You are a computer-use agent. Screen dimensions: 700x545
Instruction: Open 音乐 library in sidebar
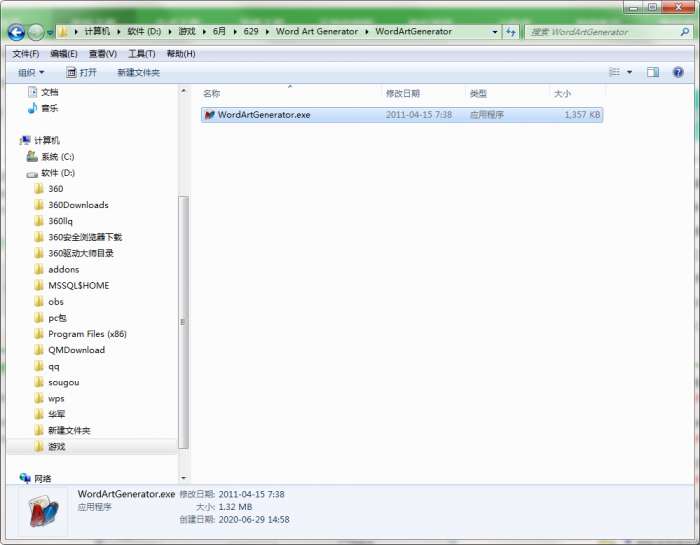coord(50,108)
